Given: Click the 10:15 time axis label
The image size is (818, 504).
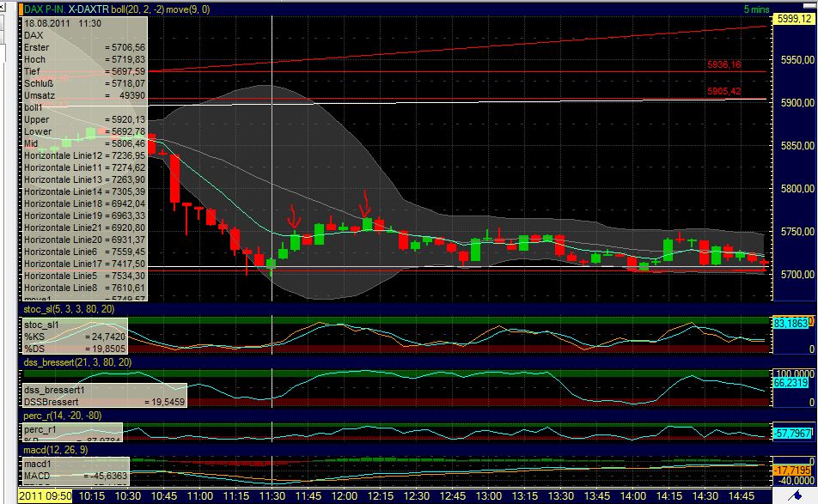Looking at the screenshot, I should (x=92, y=495).
